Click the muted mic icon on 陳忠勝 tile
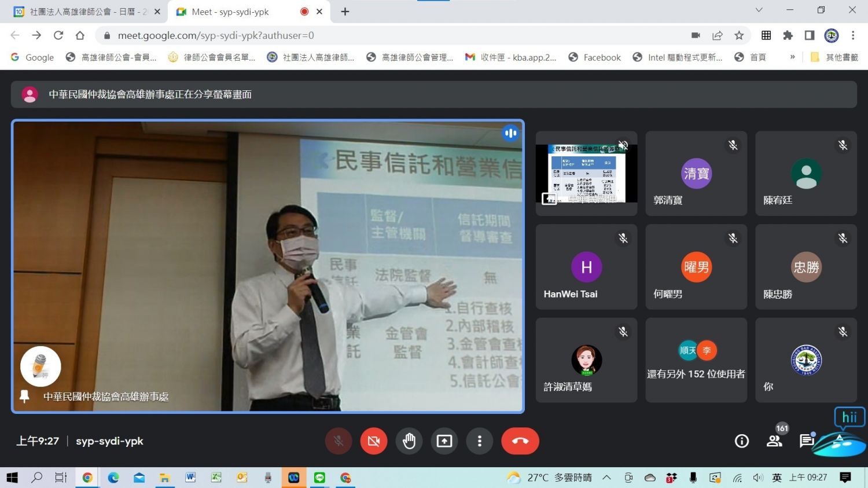 [x=843, y=238]
